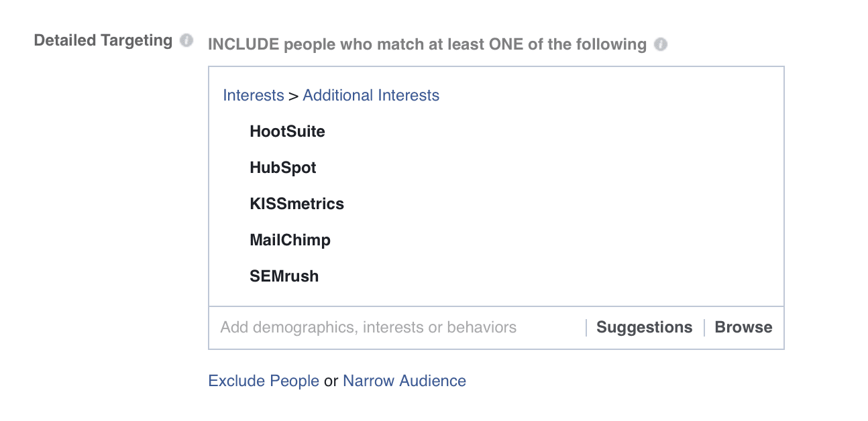Viewport: 868px width, 421px height.
Task: Click the divider between Suggestions and Browse
Action: tap(704, 328)
